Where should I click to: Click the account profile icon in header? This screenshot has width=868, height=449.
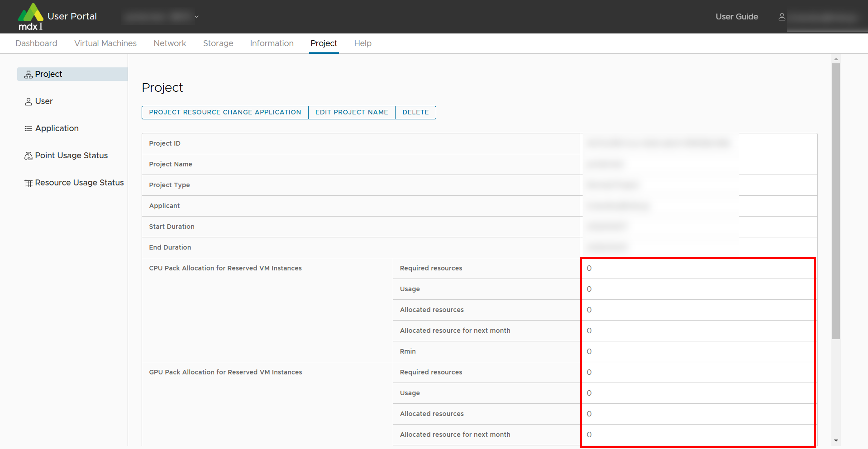[782, 17]
